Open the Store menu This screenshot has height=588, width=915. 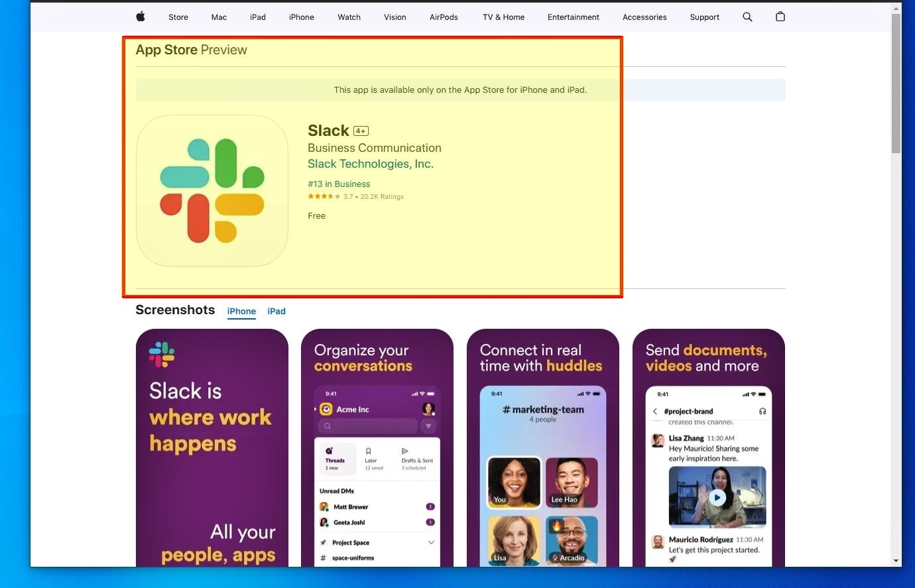(x=178, y=17)
